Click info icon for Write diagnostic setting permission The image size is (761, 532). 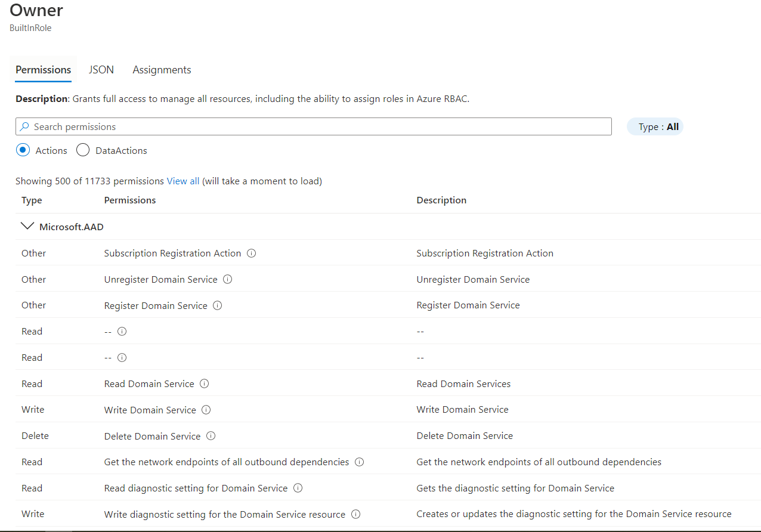point(356,514)
